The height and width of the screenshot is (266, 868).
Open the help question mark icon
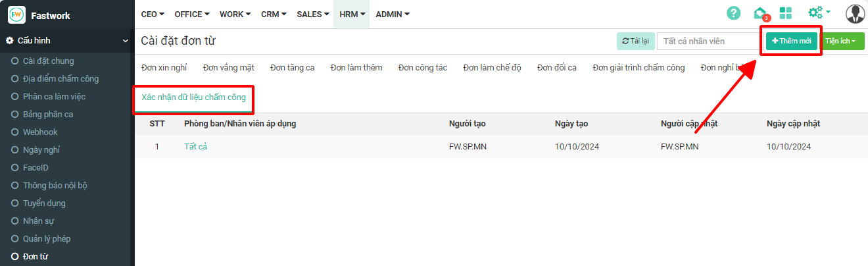(733, 13)
